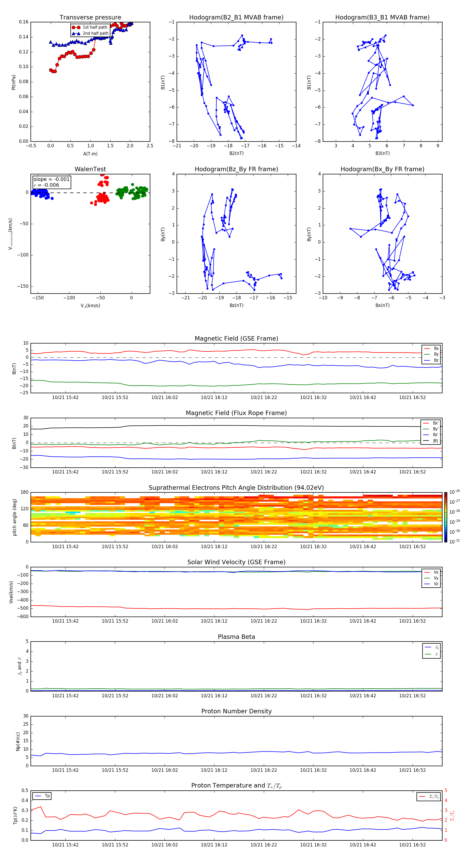473x868 pixels.
Task: Click the 'A(T·m)' x-axis label
Action: click(x=90, y=154)
